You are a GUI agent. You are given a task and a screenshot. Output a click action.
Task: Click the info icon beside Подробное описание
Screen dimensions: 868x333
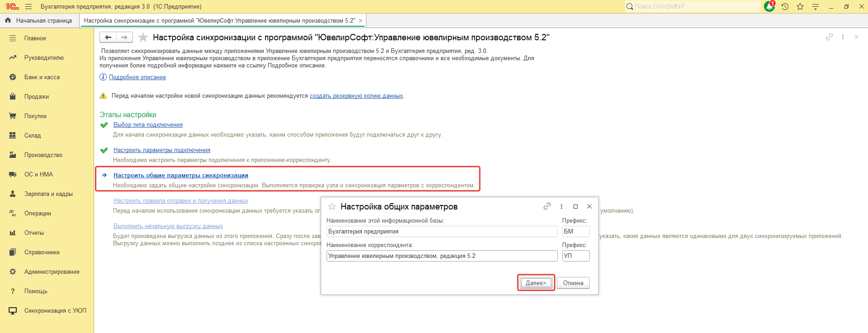(x=103, y=77)
